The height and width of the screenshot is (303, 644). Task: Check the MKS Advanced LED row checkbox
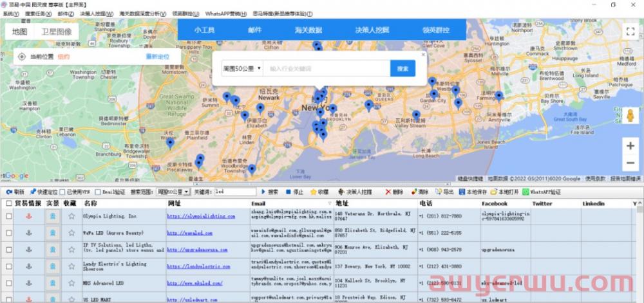(x=9, y=283)
